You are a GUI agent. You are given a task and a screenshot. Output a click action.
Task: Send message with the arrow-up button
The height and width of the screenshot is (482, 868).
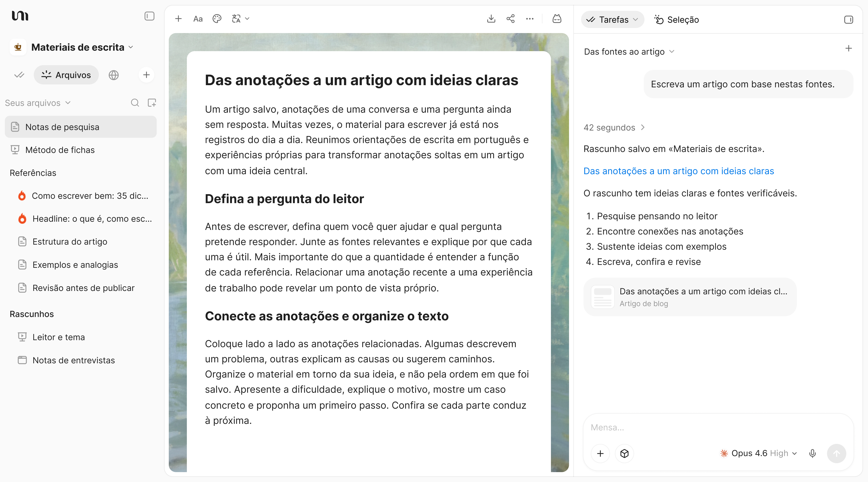(x=836, y=453)
